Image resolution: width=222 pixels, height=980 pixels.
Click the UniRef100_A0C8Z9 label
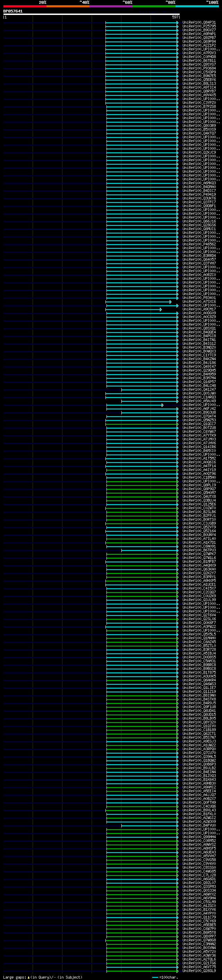coord(199,317)
